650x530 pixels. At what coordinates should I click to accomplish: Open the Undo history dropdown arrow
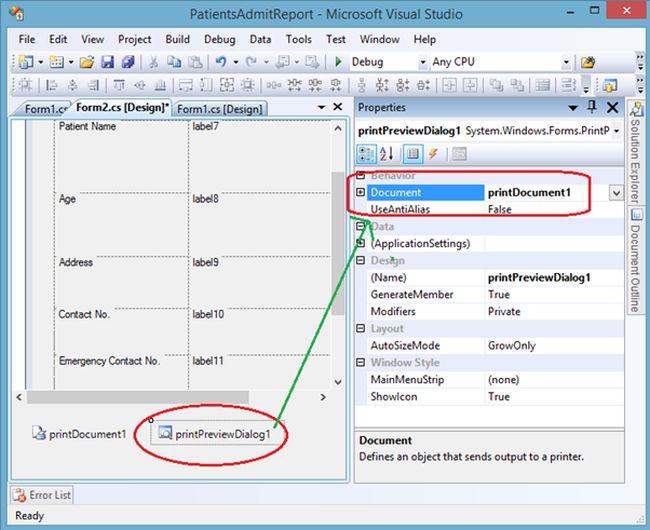tap(236, 62)
